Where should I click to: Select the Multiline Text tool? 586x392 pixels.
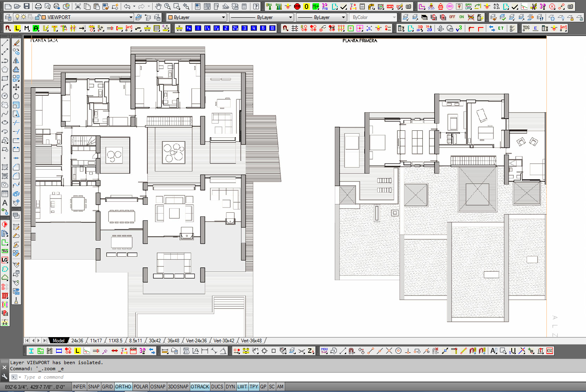pos(5,203)
